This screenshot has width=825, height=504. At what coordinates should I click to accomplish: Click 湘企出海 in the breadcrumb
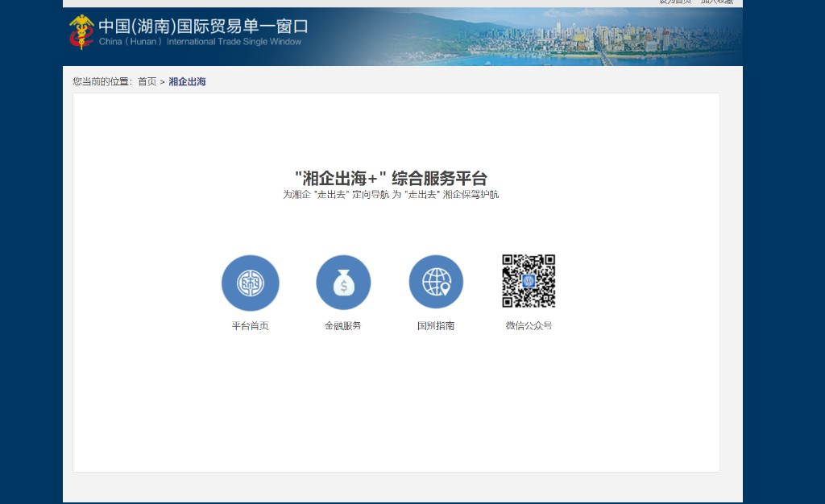pos(187,82)
